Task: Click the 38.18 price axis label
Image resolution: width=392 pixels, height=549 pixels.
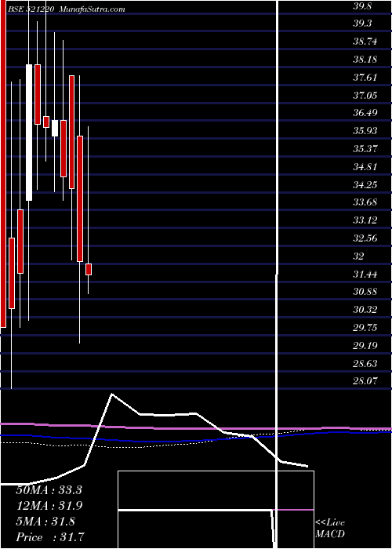Action: [365, 59]
